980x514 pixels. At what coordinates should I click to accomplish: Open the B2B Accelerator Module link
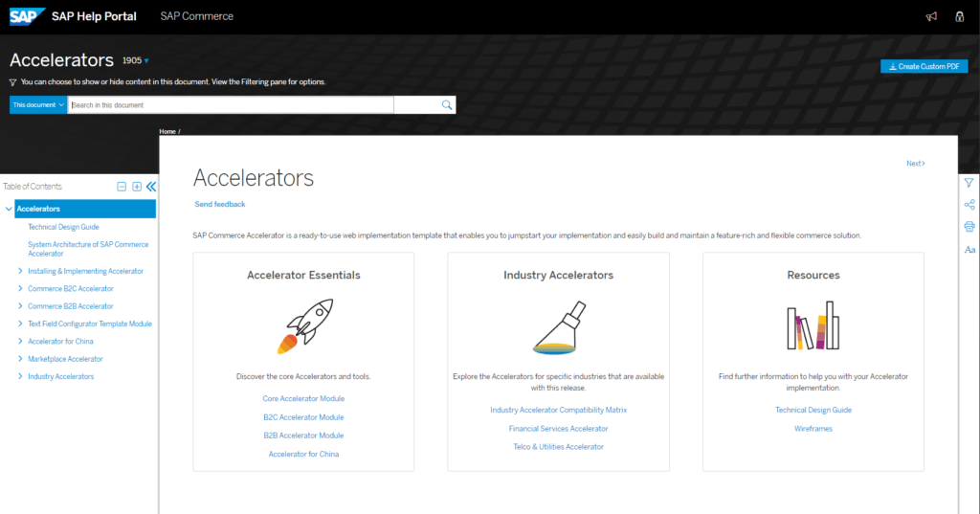[303, 436]
